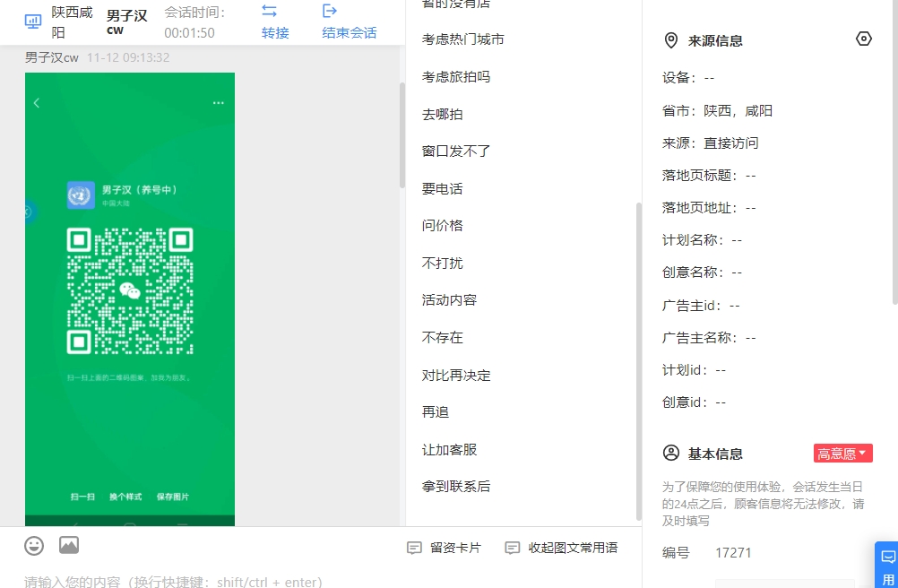Image resolution: width=898 pixels, height=588 pixels.
Task: Click the monitor device icon beside 陕西咸阳
Action: [33, 22]
